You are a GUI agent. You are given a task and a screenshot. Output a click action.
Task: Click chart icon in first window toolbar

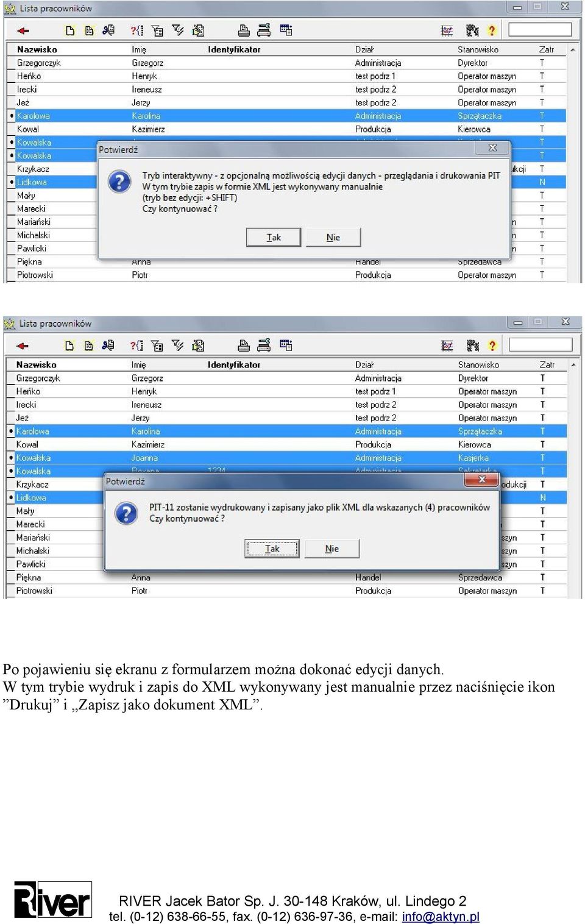(x=447, y=30)
